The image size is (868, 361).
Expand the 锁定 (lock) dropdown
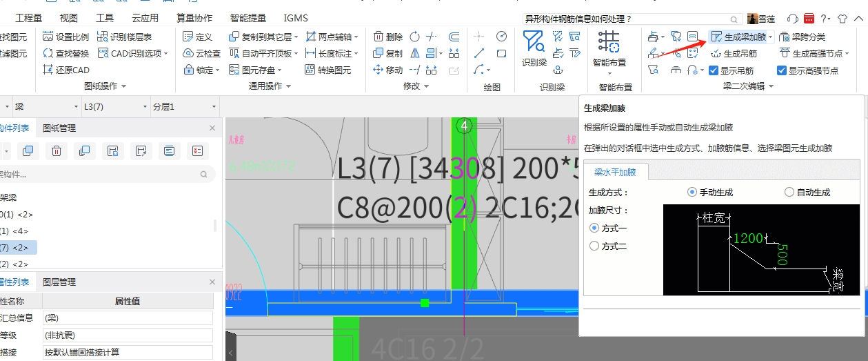pyautogui.click(x=218, y=70)
